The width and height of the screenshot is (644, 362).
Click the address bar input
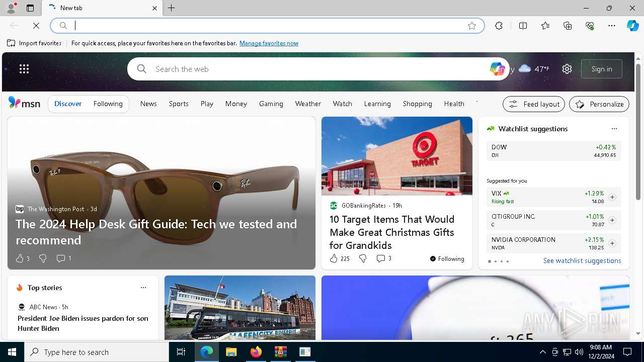tap(267, 26)
